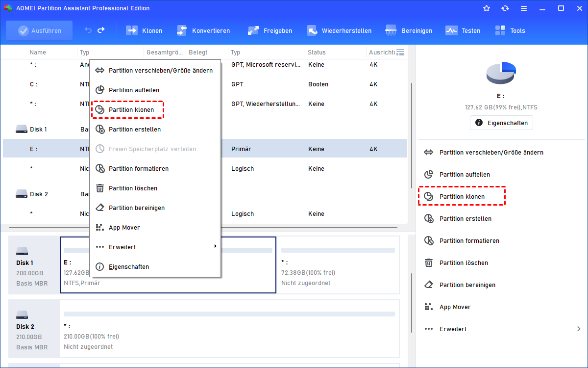Select the 72.38GB unallocated block on Disk 1

tap(338, 265)
